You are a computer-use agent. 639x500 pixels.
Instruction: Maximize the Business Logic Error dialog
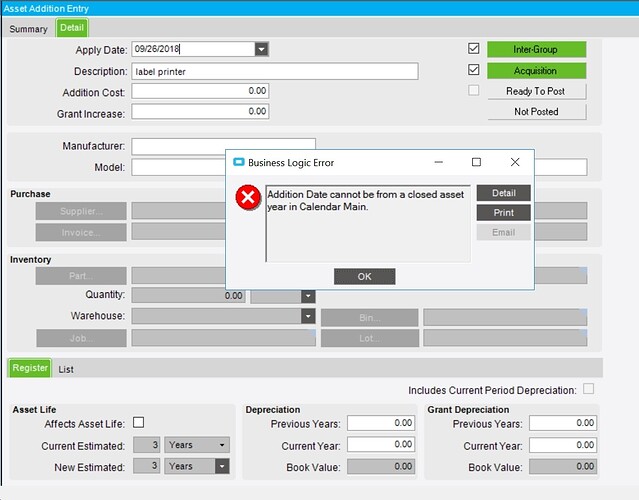[x=476, y=162]
